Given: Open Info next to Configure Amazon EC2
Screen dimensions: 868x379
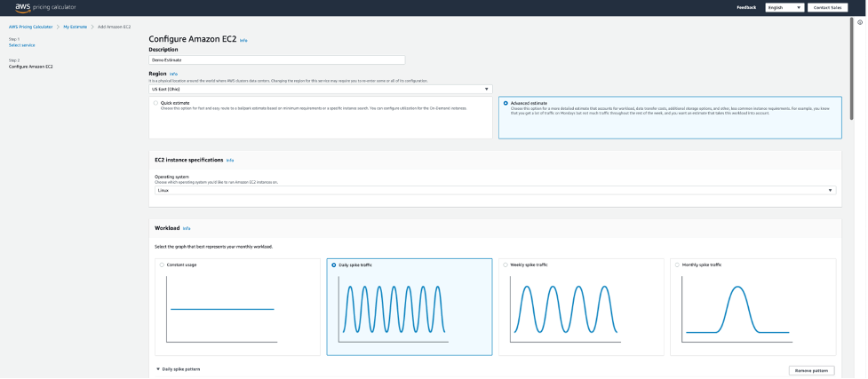Looking at the screenshot, I should [x=243, y=41].
